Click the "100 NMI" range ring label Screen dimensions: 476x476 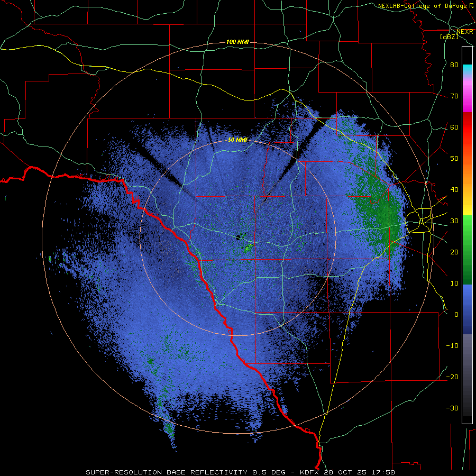click(x=237, y=42)
